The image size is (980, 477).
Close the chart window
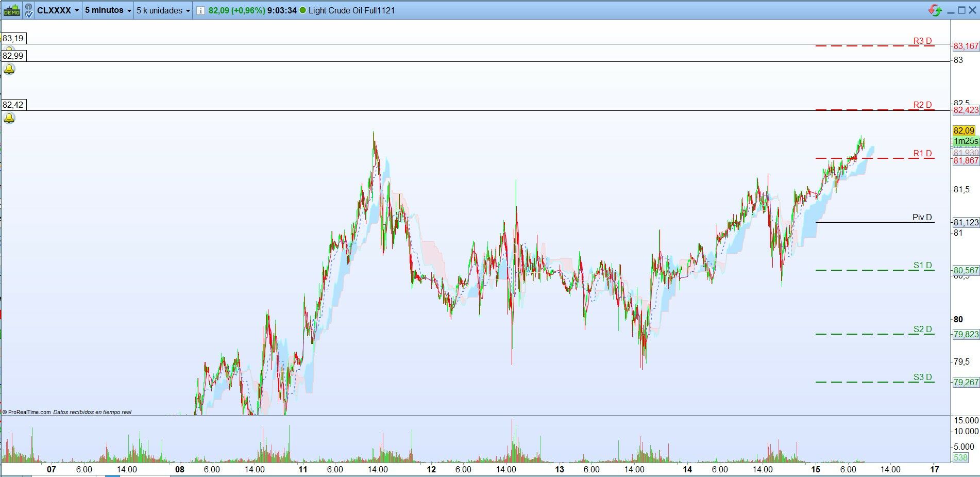pyautogui.click(x=973, y=10)
